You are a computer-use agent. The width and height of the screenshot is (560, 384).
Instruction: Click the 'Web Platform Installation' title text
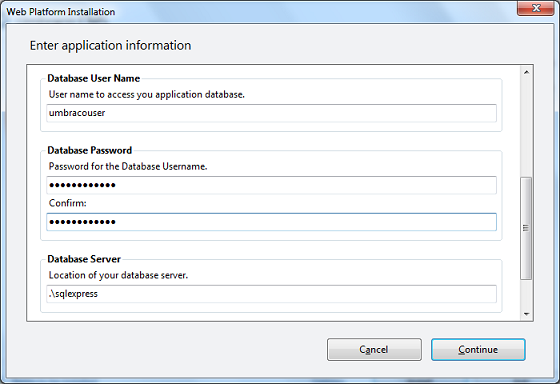pyautogui.click(x=61, y=12)
